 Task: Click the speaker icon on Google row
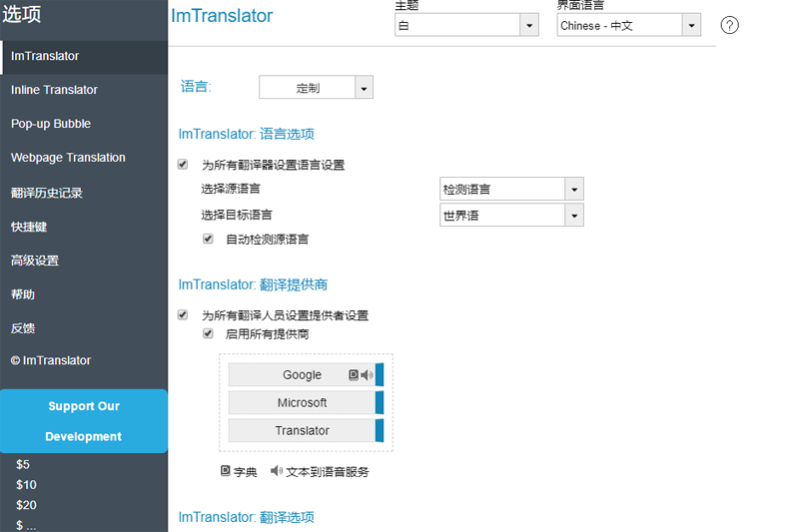[x=367, y=375]
